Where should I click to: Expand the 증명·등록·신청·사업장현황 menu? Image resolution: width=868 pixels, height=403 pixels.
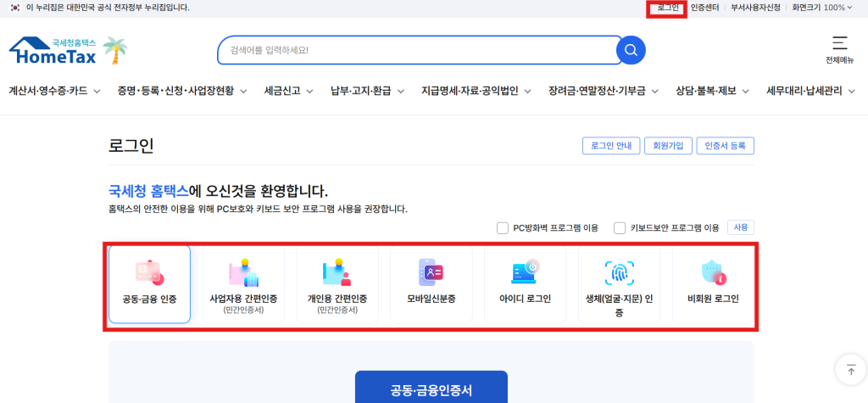[x=182, y=91]
